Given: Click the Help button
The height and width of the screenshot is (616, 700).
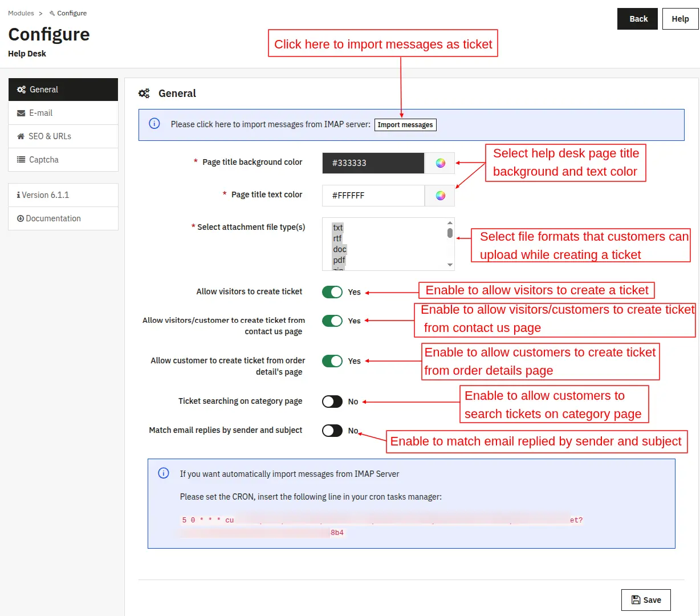Looking at the screenshot, I should pyautogui.click(x=680, y=19).
